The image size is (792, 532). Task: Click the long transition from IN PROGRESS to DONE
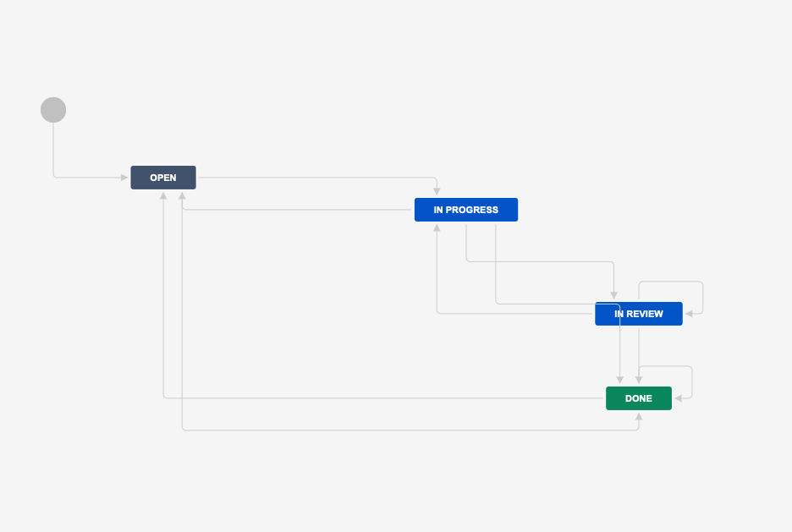(406, 430)
